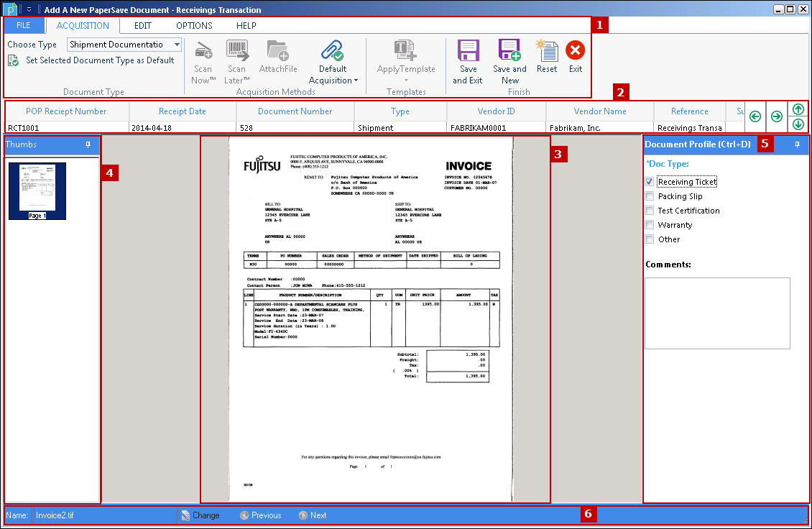Screen dimensions: 812x529
Task: Click the 528 document number cell
Action: [295, 127]
